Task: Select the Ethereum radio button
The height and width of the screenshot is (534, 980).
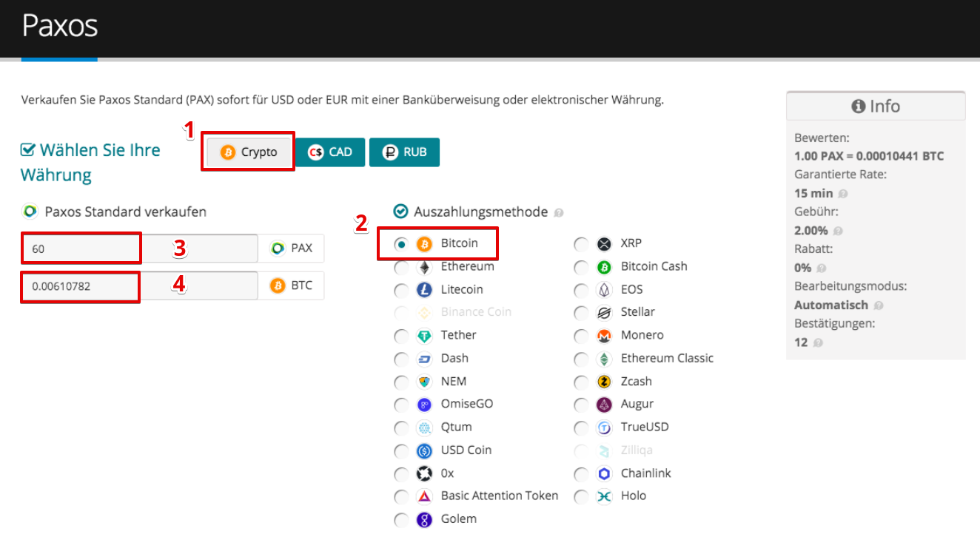Action: [x=401, y=266]
